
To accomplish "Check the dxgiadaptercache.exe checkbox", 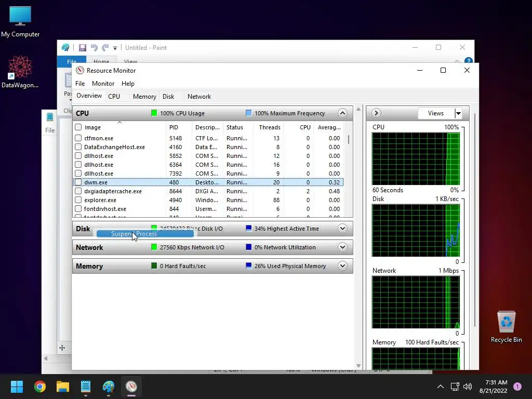I will tap(78, 191).
